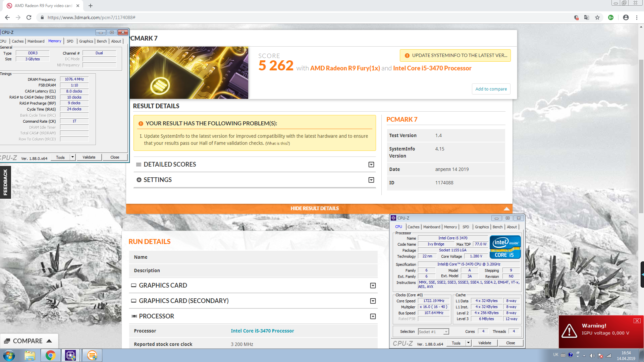Image resolution: width=644 pixels, height=362 pixels.
Task: Open Graphics tab in lower CPU-Z window
Action: [x=482, y=227]
